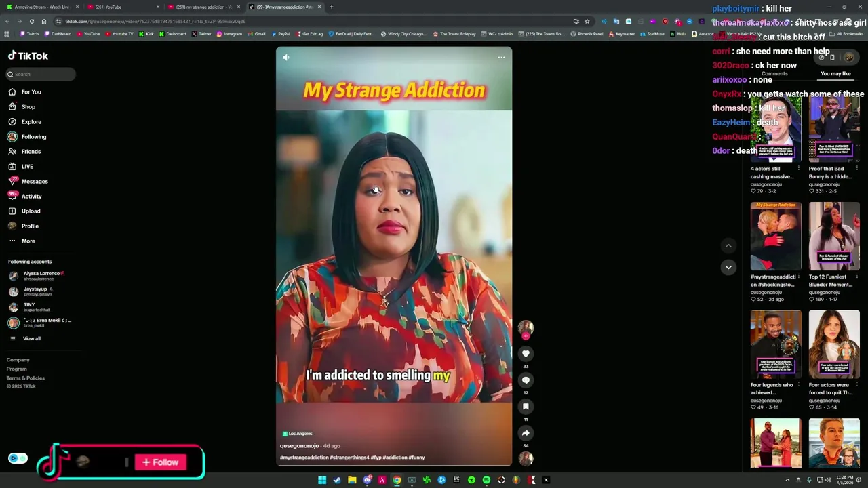Bookmark this page with star icon
The image size is (868, 488).
click(x=587, y=21)
